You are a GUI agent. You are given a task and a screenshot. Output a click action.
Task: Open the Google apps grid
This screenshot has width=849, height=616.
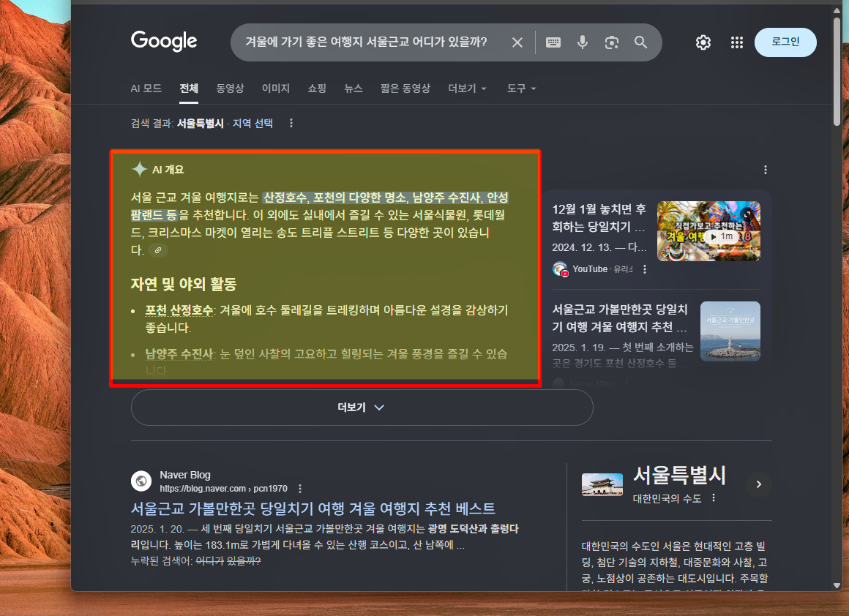(736, 42)
